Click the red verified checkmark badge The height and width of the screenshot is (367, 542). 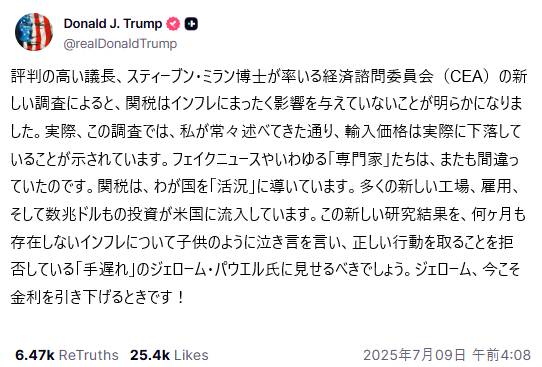pos(173,24)
